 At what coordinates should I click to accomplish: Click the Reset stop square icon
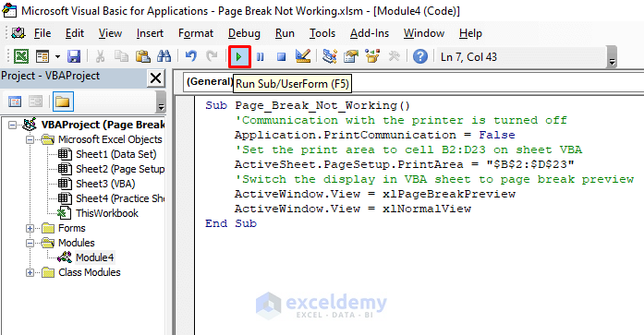[281, 56]
